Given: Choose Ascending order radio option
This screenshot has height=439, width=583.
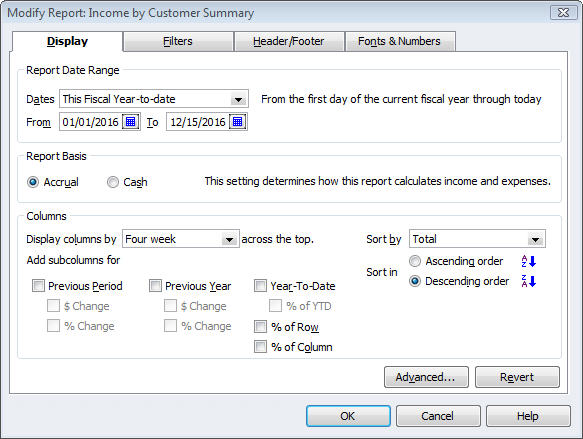Looking at the screenshot, I should pos(415,261).
